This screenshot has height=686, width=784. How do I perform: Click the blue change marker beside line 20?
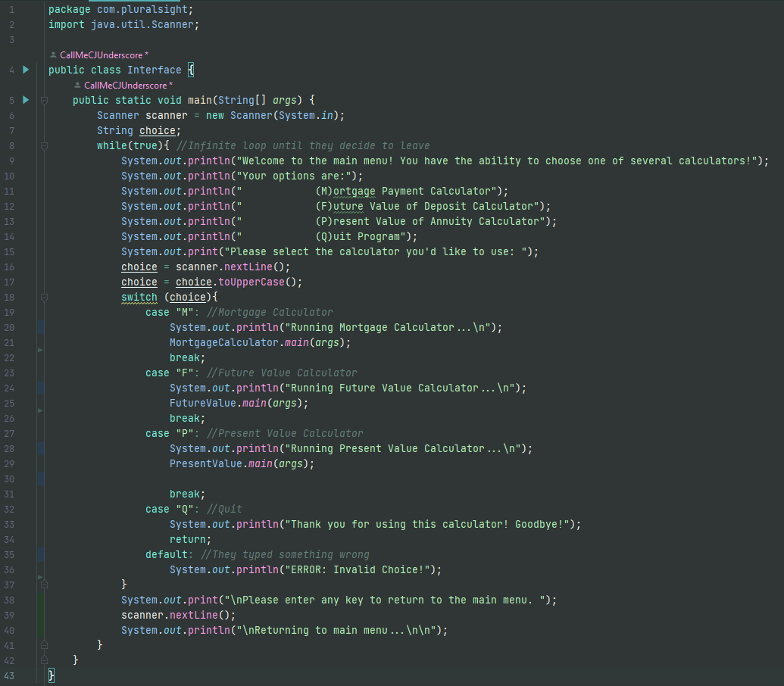point(40,327)
